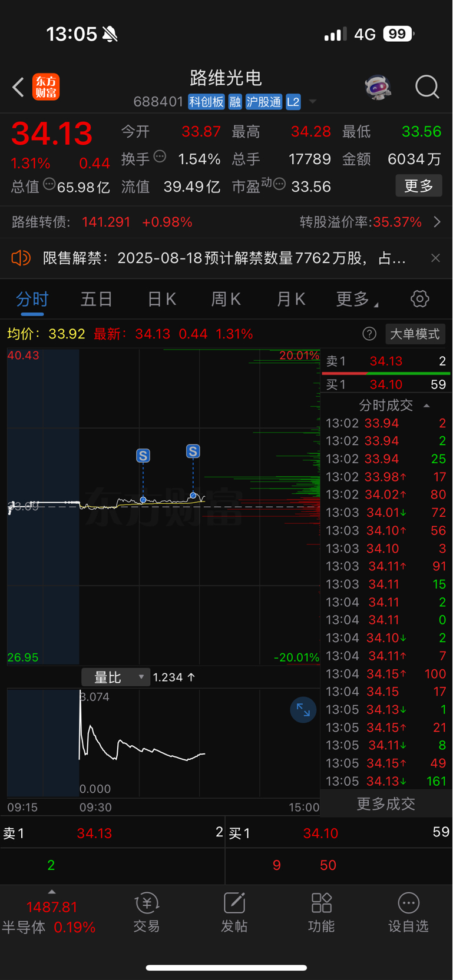Open the 东方财富 logo icon
This screenshot has height=980, width=453.
(x=46, y=87)
